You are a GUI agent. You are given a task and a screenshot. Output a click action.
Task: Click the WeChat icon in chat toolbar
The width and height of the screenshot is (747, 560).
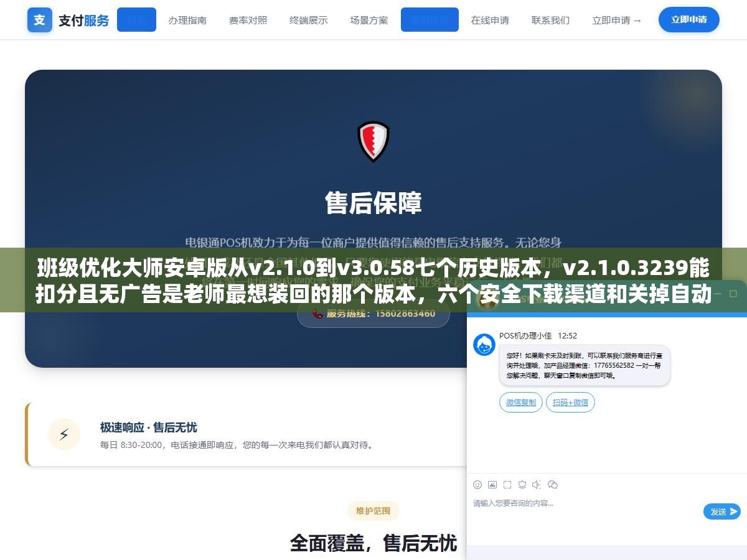[553, 485]
